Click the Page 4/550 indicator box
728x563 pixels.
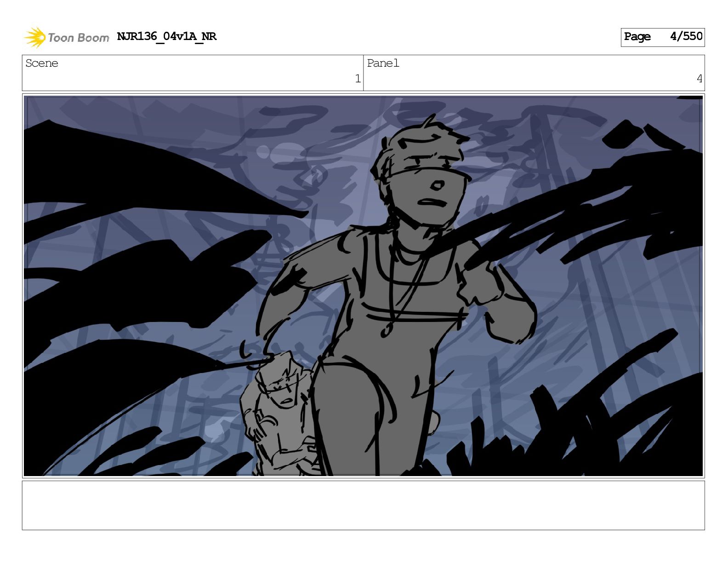pos(662,37)
